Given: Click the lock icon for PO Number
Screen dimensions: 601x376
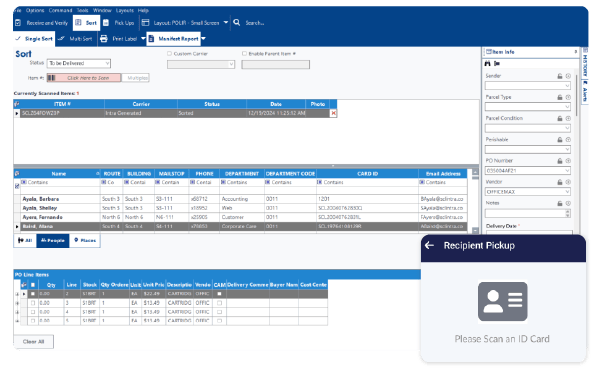Looking at the screenshot, I should (x=560, y=161).
